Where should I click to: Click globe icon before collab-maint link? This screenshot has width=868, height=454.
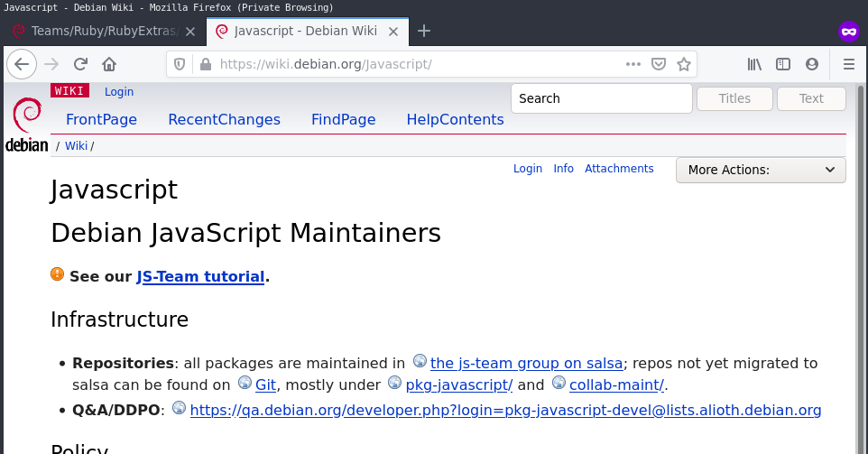(559, 383)
